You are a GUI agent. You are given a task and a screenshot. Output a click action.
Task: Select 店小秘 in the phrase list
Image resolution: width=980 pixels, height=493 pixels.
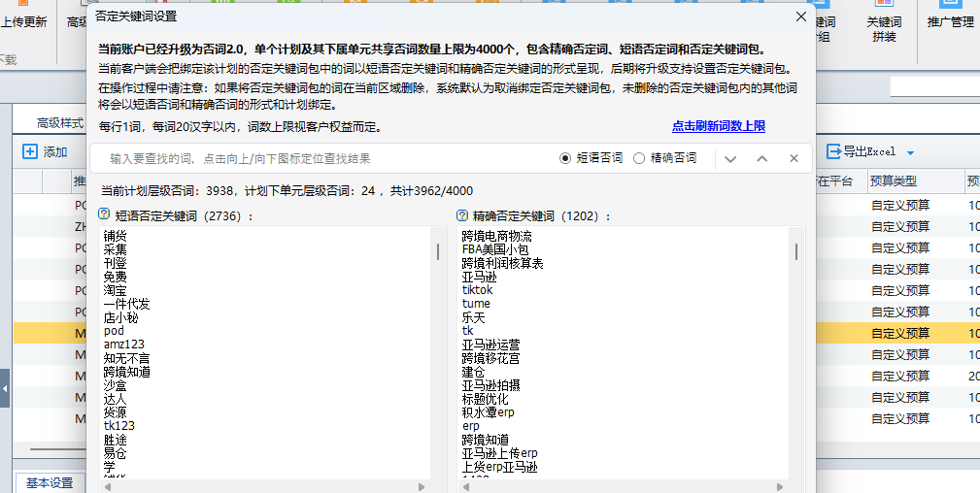120,317
